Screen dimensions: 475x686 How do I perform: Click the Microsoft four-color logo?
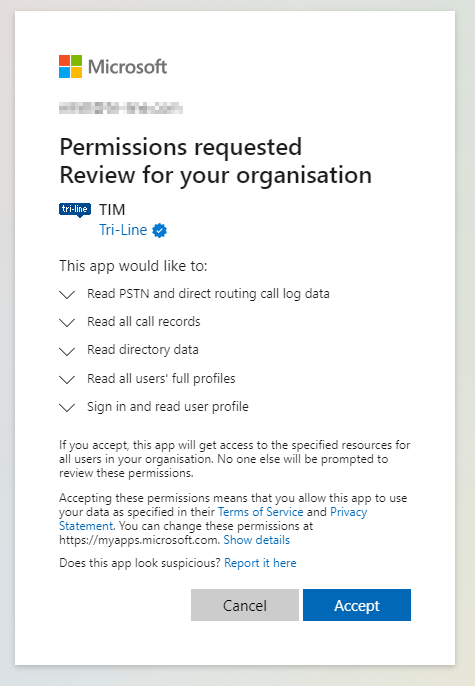(x=70, y=66)
